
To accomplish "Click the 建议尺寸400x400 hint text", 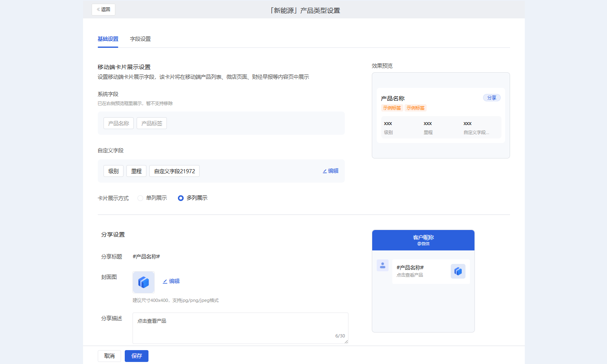I will [175, 300].
